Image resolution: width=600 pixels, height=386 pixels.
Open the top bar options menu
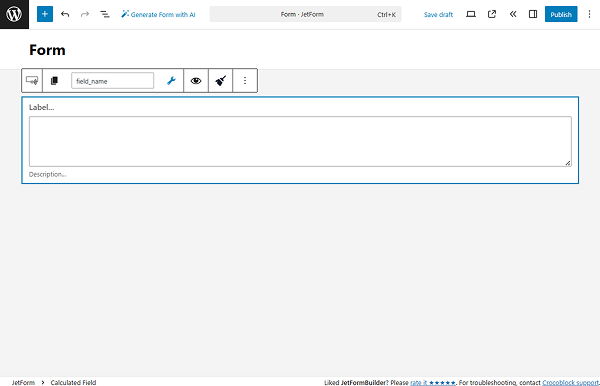tap(589, 14)
